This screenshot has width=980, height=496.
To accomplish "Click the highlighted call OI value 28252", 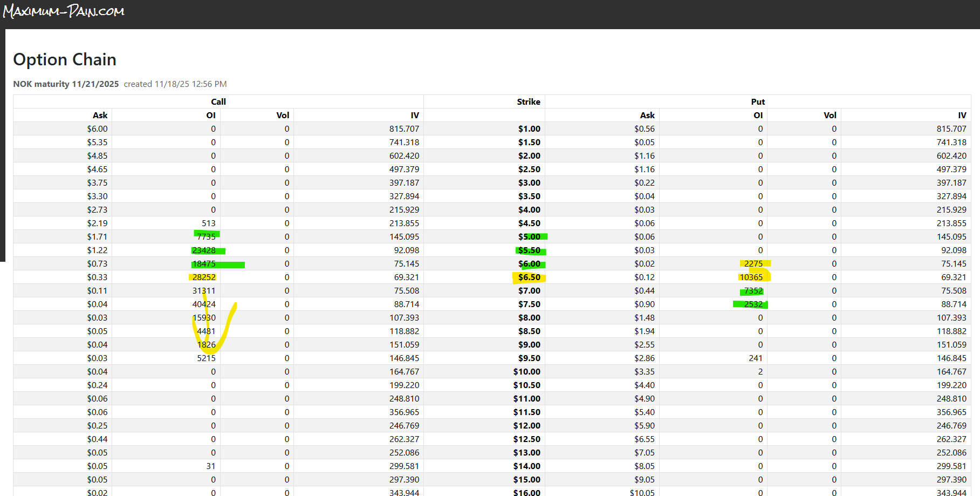I will pyautogui.click(x=204, y=277).
